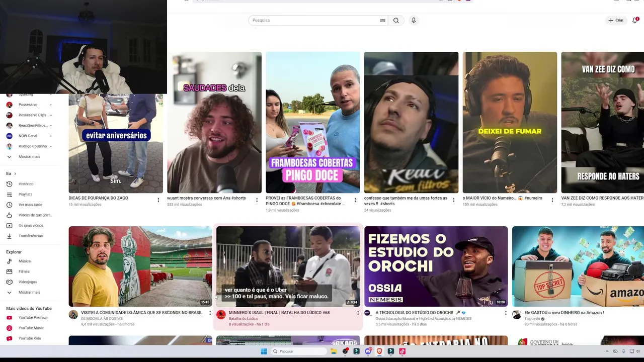Open the ReactSemFiltros channel avatar
Viewport: 644px width, 362px height.
(9, 125)
